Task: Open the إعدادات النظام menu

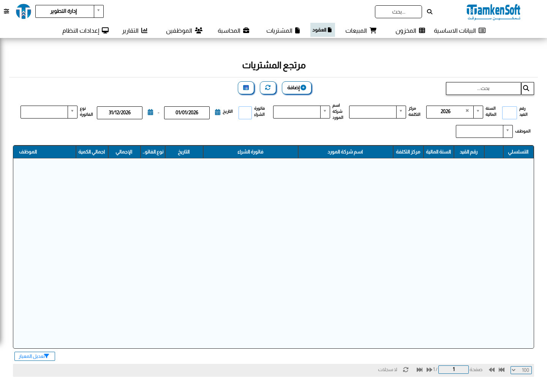Action: 85,30
